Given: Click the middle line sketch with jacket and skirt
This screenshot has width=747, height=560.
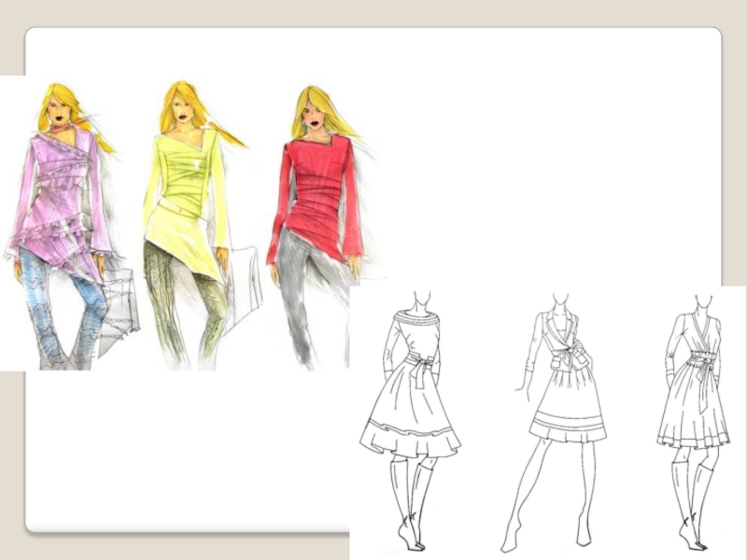Looking at the screenshot, I should pyautogui.click(x=560, y=392).
